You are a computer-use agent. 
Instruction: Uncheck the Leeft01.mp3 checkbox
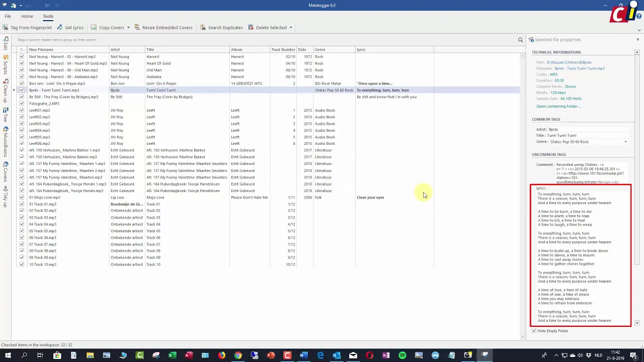(22, 110)
